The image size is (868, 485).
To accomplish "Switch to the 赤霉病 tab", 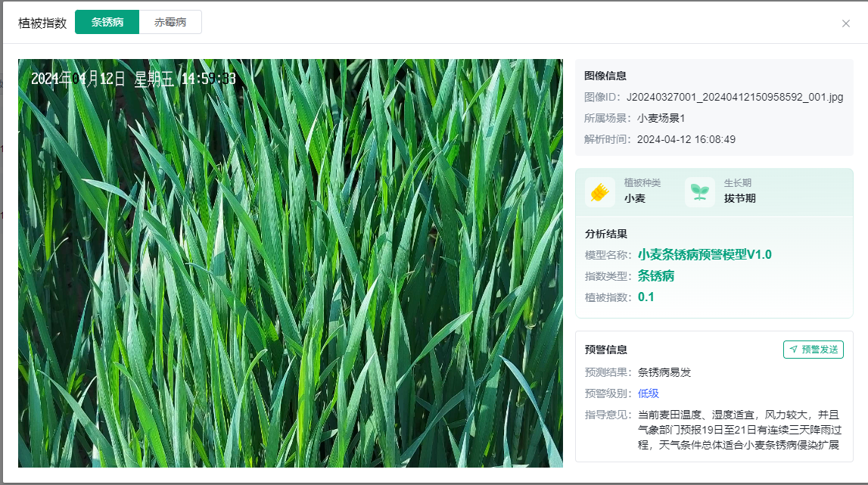I will point(170,22).
